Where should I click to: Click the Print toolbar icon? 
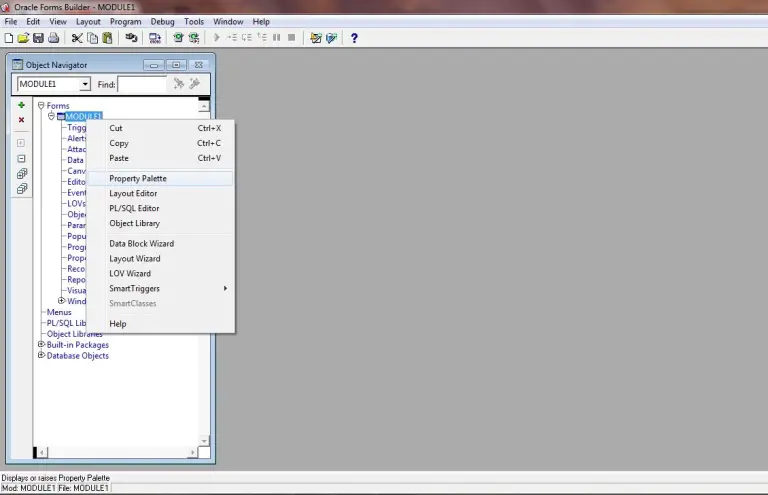click(53, 38)
